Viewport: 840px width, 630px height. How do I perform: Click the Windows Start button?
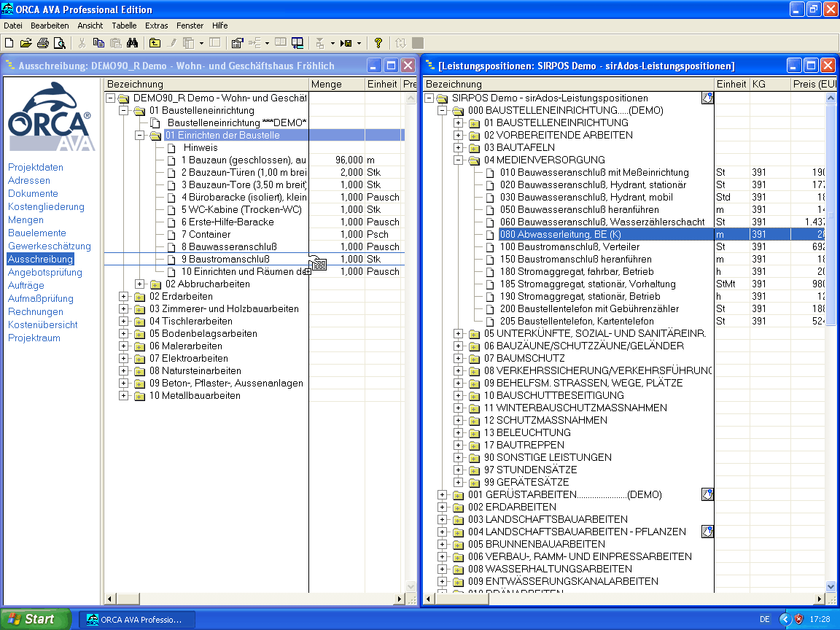coord(36,619)
